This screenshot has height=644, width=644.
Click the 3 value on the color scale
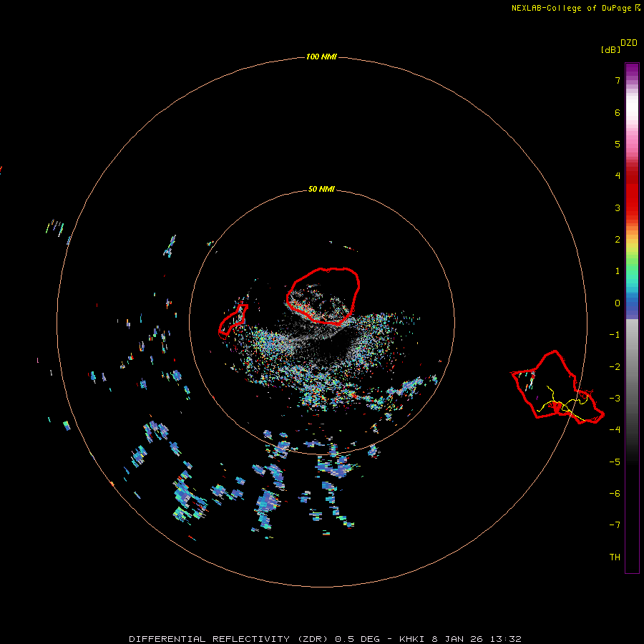click(x=618, y=208)
